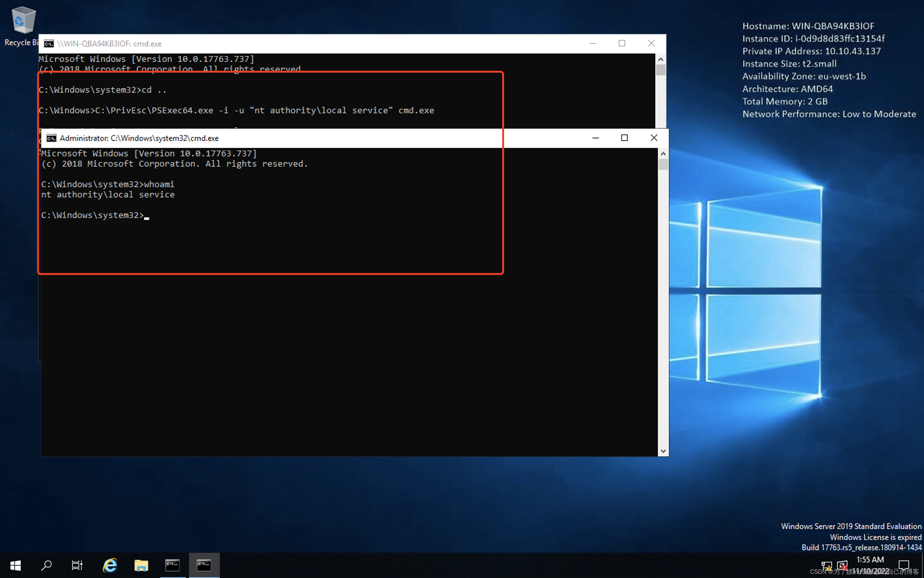
Task: Click the up arrow of the background cmd scrollbar
Action: [661, 59]
